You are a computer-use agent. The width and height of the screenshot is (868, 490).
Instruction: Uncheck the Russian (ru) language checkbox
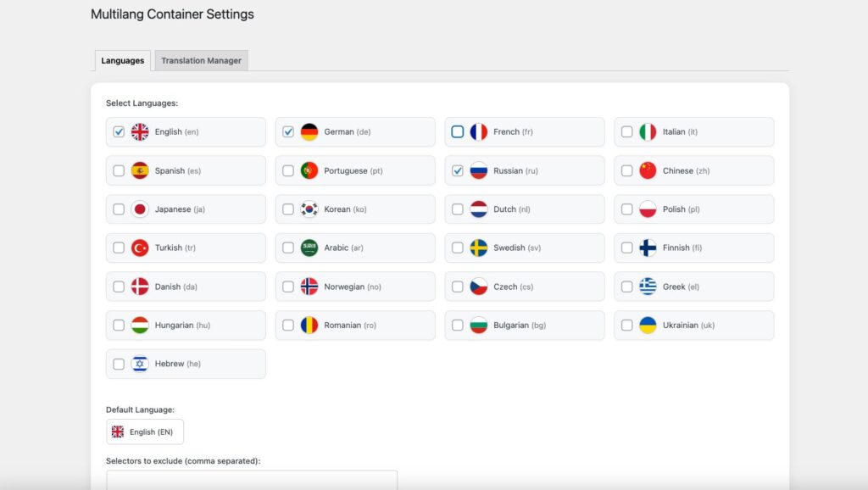(458, 171)
